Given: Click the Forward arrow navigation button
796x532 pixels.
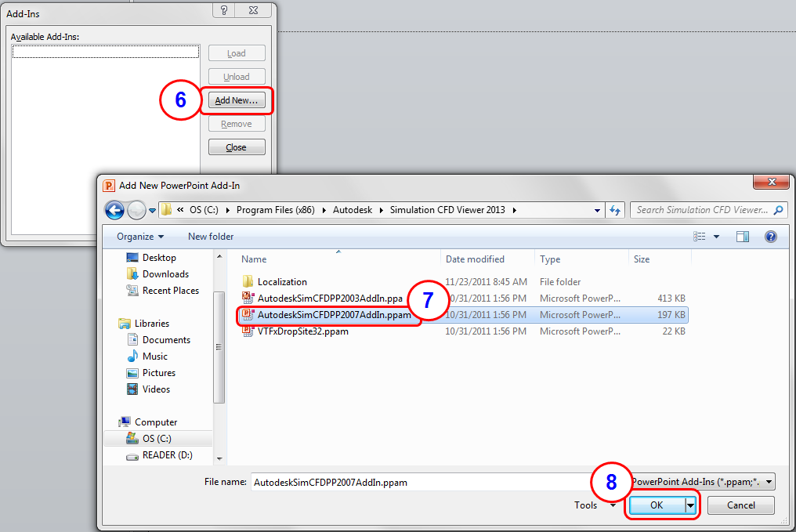Looking at the screenshot, I should [x=136, y=210].
